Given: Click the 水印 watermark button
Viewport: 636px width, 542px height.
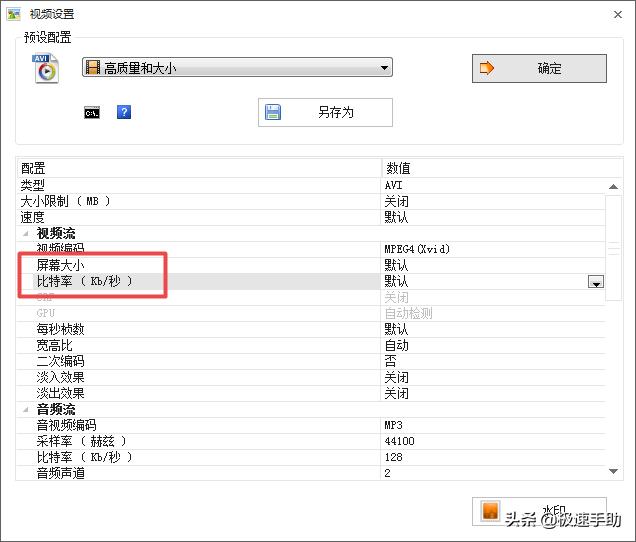Looking at the screenshot, I should (539, 511).
